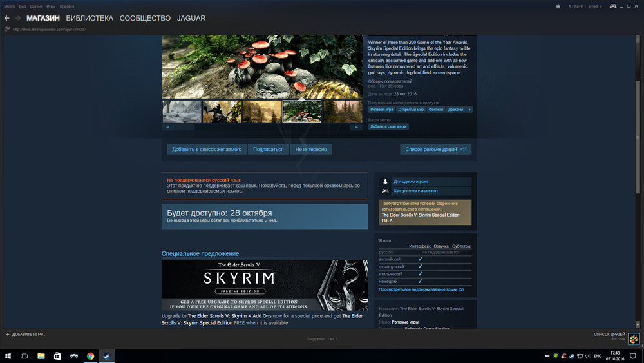The width and height of the screenshot is (644, 363).
Task: Click the page scrollbar down arrow
Action: (x=638, y=325)
